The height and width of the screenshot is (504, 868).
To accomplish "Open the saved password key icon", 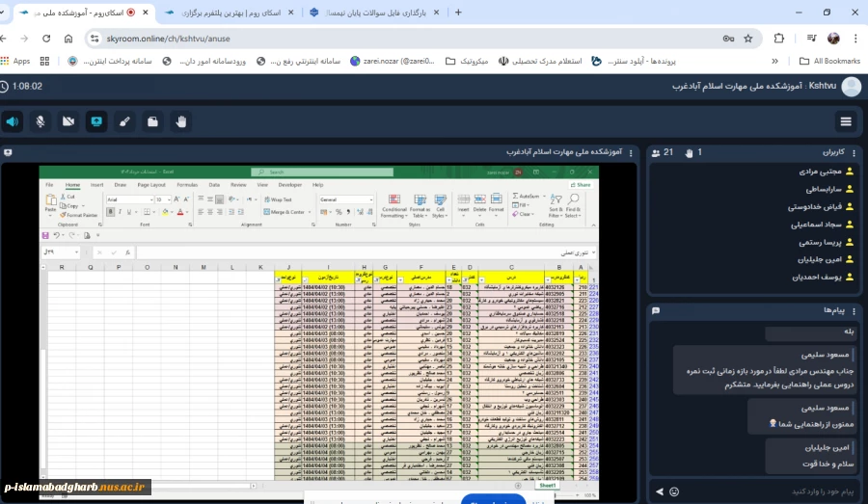I will click(728, 39).
